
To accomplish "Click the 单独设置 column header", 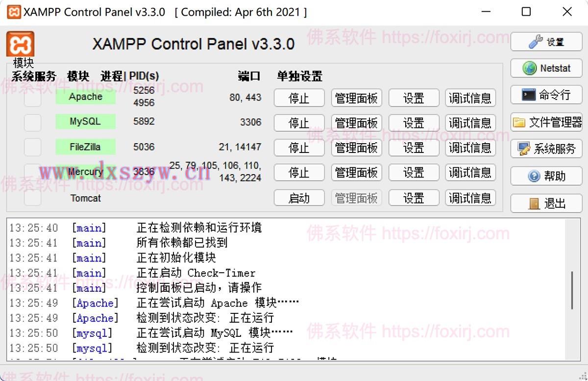I will [x=299, y=76].
